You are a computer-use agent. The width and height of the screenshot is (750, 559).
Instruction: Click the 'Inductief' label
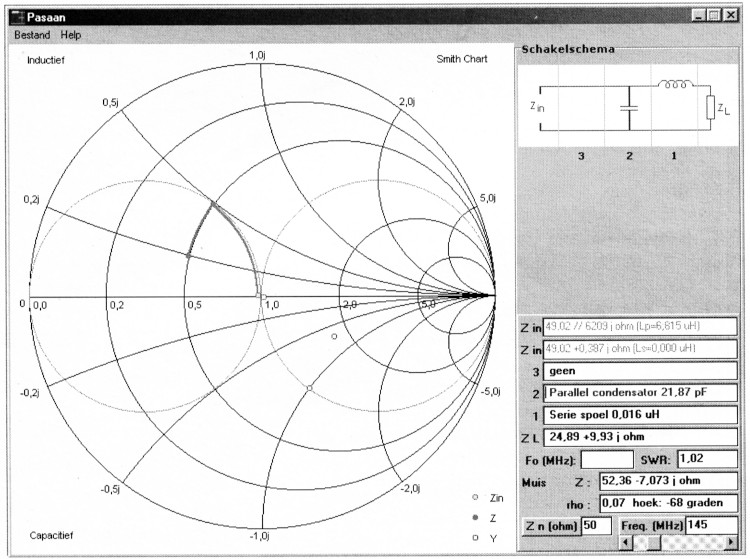(45, 60)
